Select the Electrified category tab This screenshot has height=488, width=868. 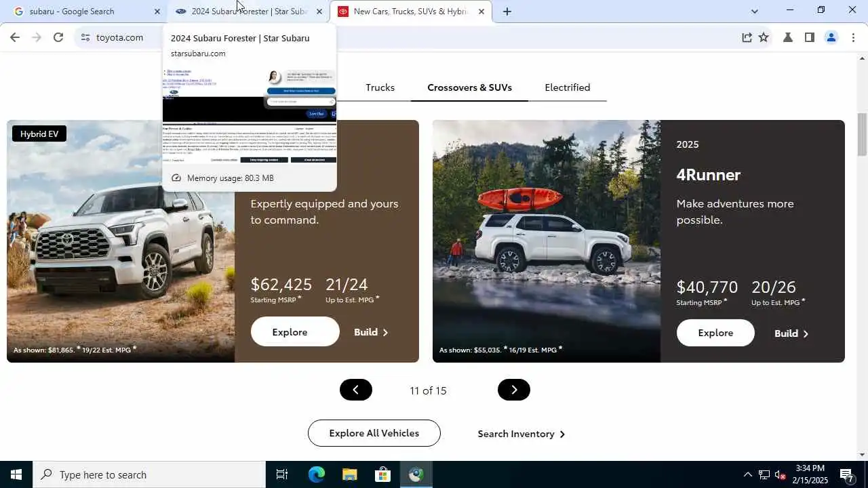coord(567,87)
